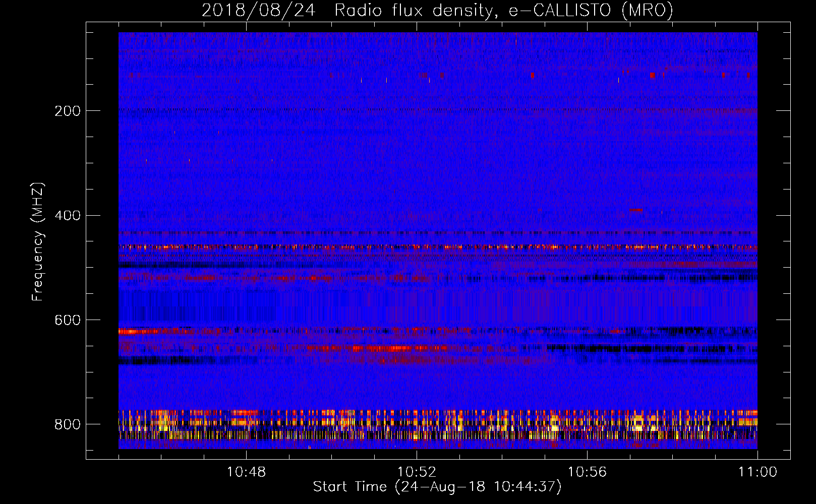The width and height of the screenshot is (816, 504).
Task: Click the 10:52 time axis label
Action: pyautogui.click(x=417, y=472)
